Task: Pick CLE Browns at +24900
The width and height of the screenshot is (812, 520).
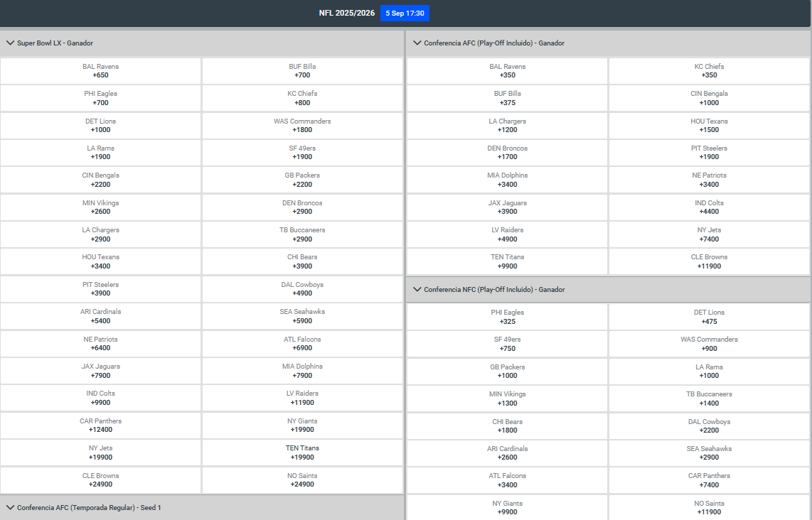Action: pyautogui.click(x=100, y=480)
